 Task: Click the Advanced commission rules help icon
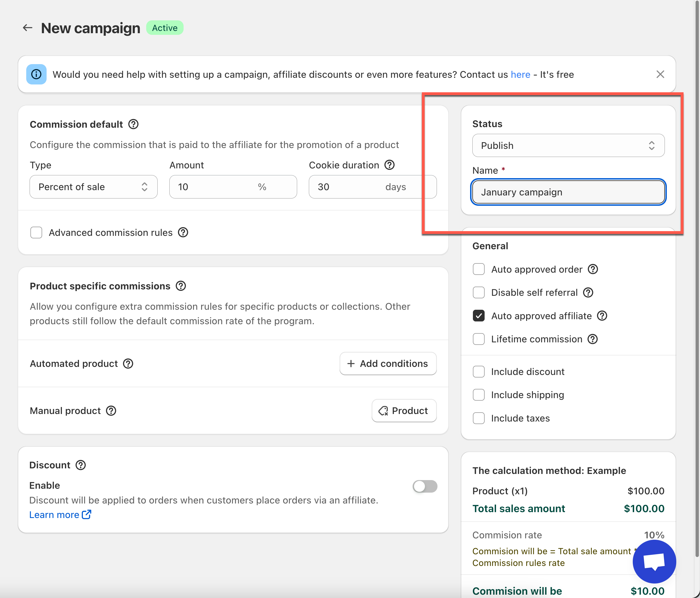click(x=183, y=233)
